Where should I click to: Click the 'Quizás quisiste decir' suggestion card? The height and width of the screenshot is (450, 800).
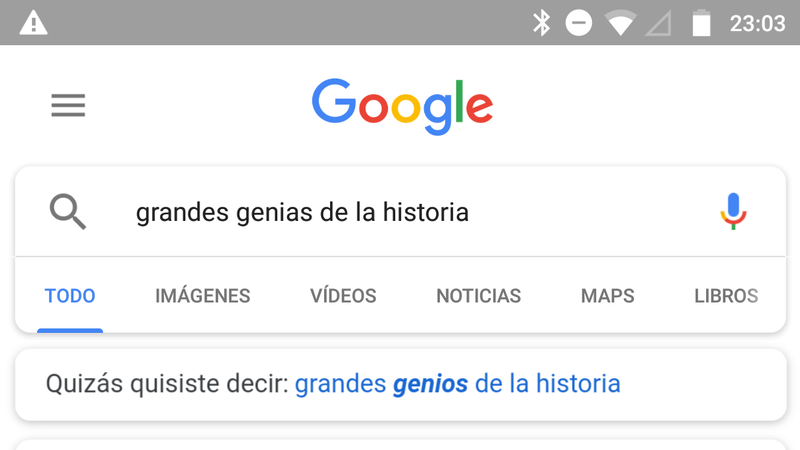click(x=401, y=385)
